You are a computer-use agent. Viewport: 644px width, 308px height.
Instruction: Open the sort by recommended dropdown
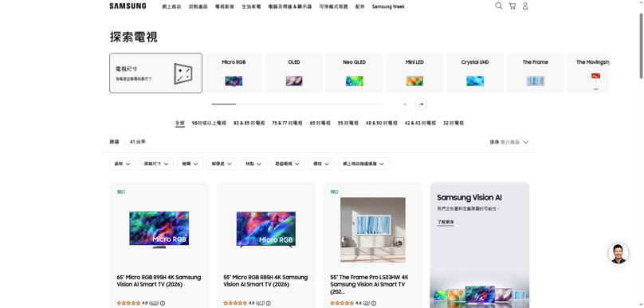click(x=509, y=142)
